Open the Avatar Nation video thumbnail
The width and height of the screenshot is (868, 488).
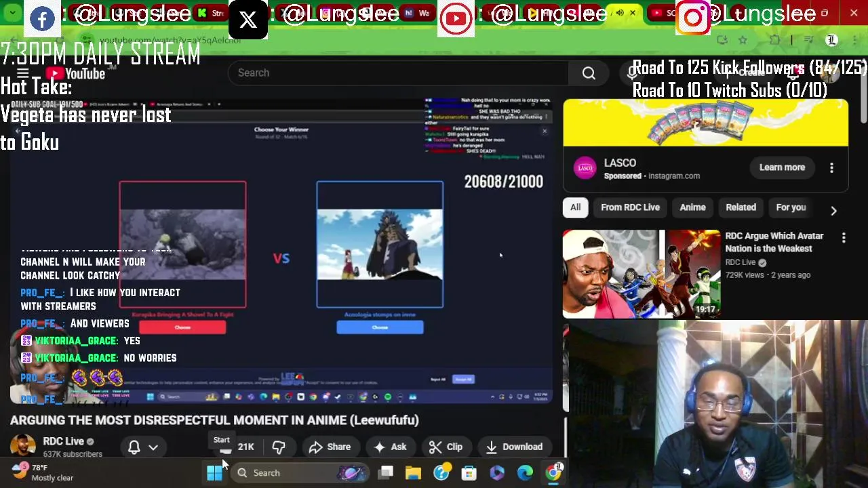pyautogui.click(x=642, y=274)
